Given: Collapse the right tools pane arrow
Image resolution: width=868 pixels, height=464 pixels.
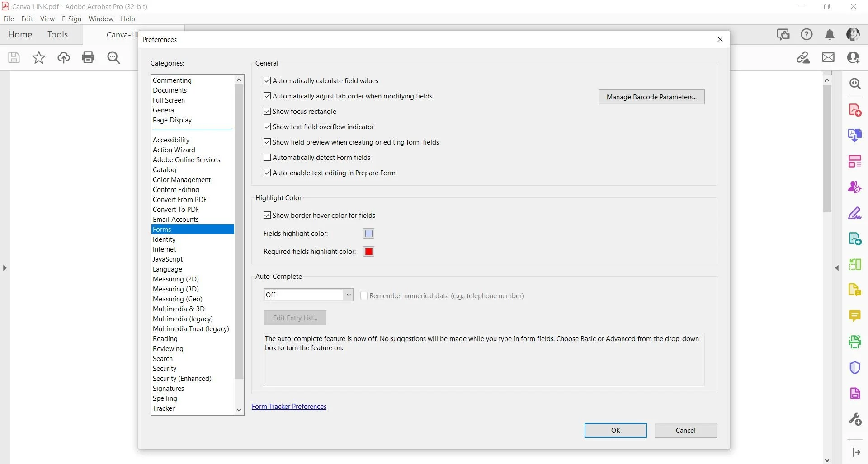Looking at the screenshot, I should click(x=837, y=268).
